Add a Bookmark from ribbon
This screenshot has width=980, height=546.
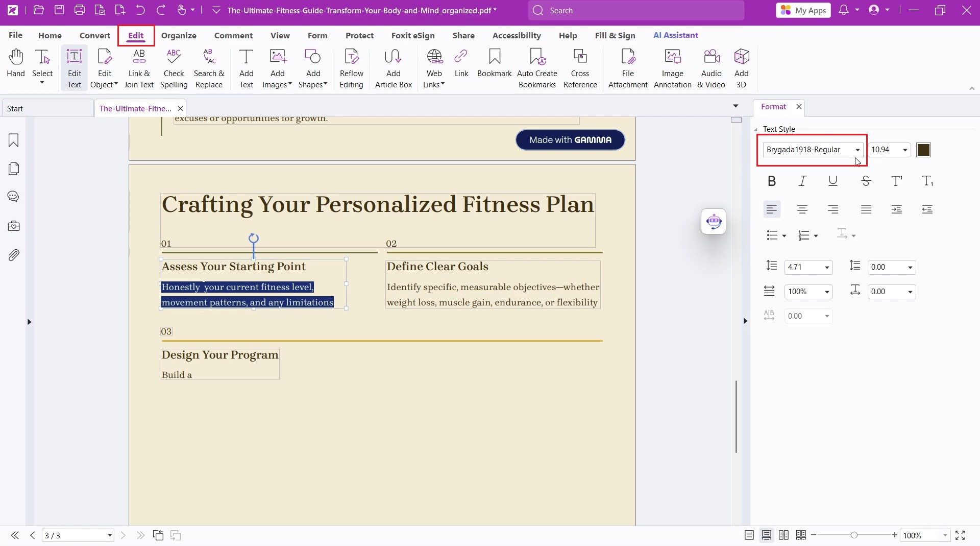pyautogui.click(x=494, y=63)
